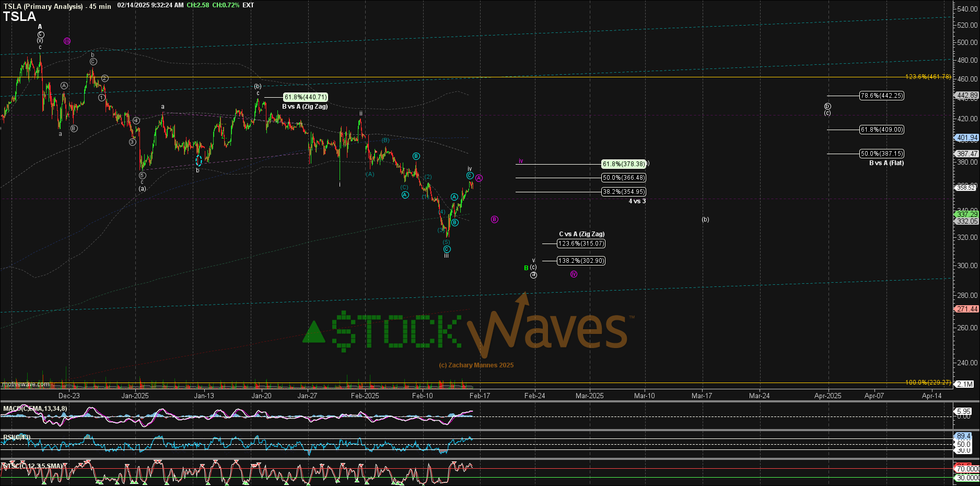
Task: Click the yellow 100.0%(229.27) level label
Action: [928, 383]
